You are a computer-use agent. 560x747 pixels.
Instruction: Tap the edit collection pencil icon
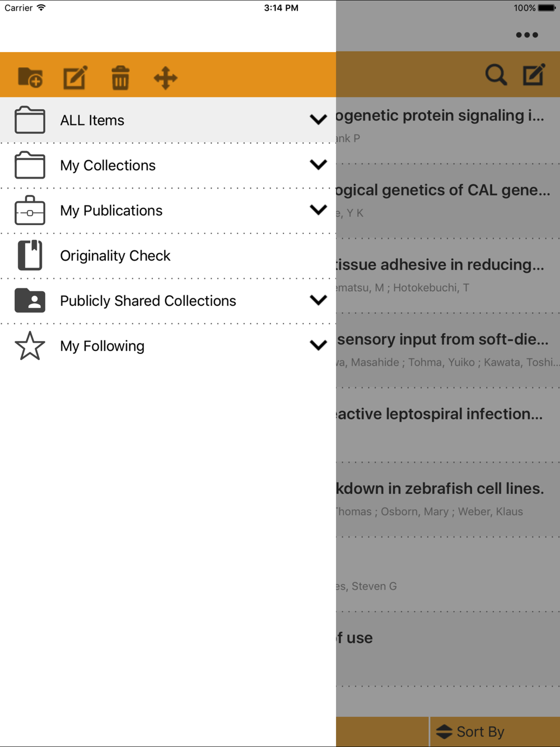[x=76, y=77]
